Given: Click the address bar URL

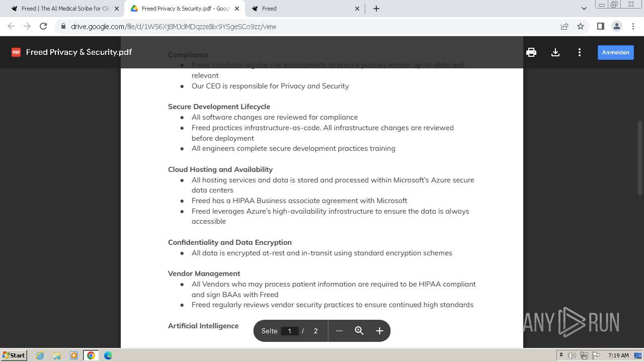Looking at the screenshot, I should pos(174,27).
